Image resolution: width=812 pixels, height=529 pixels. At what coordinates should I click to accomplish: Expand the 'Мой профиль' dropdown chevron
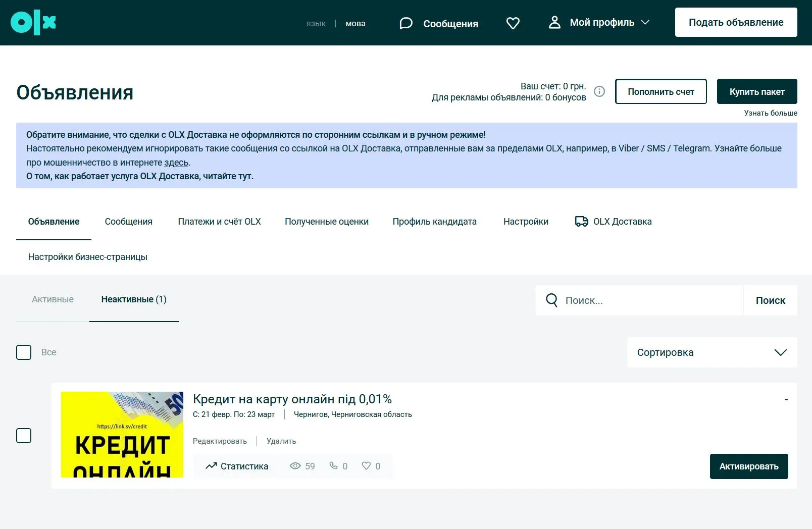(645, 23)
